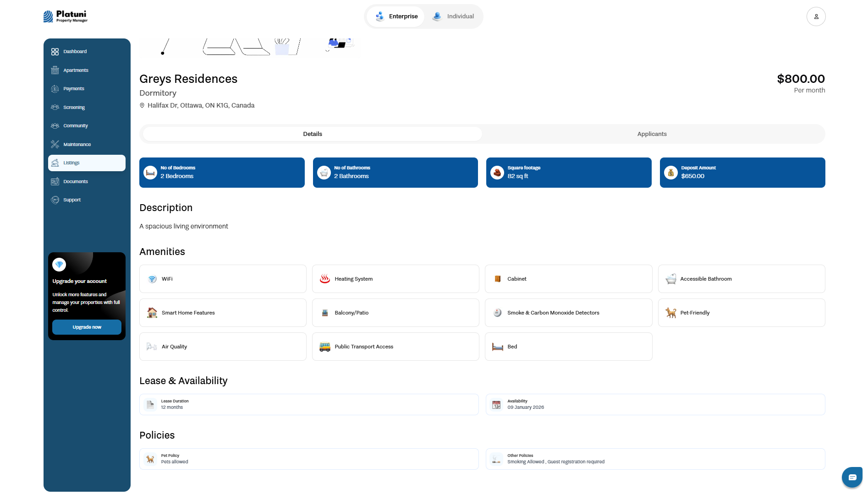Switch to Enterprise mode
This screenshot has height=494, width=868.
(x=396, y=16)
